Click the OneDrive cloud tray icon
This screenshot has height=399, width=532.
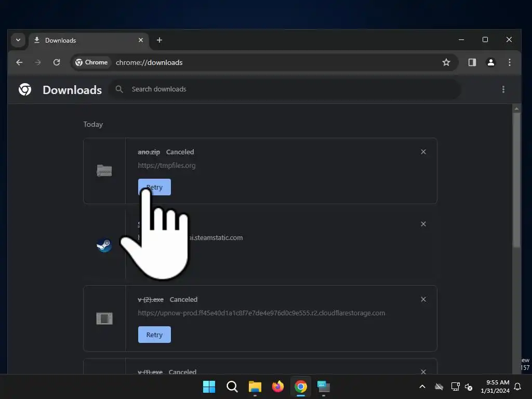[x=438, y=387]
